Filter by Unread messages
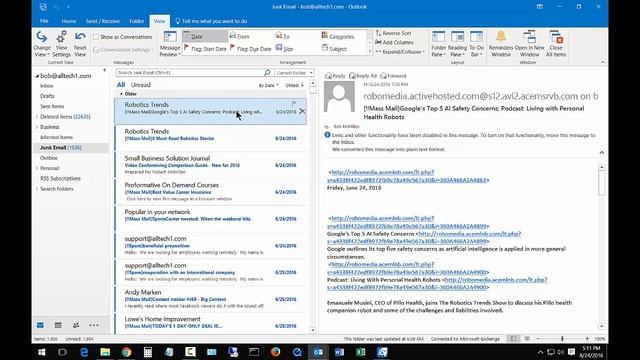This screenshot has width=640, height=360. click(x=141, y=85)
